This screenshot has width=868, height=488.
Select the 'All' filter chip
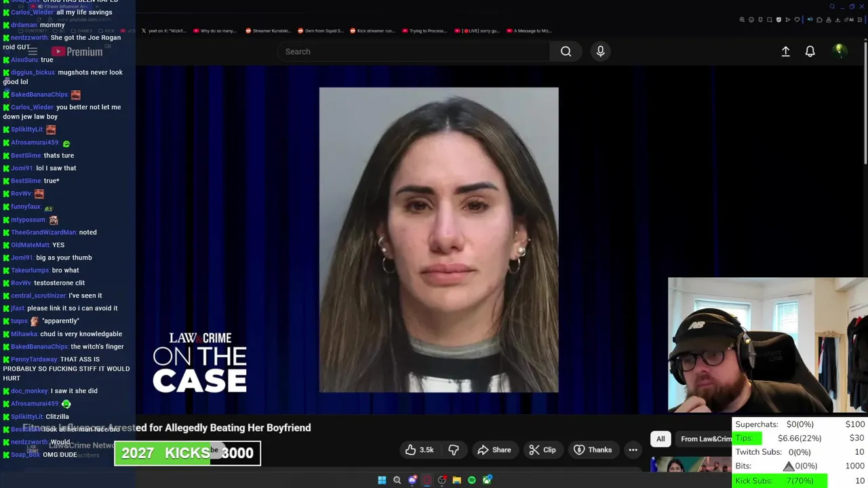click(660, 439)
